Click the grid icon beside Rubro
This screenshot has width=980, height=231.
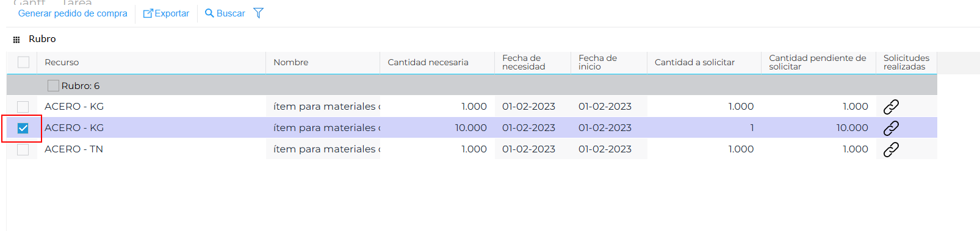click(16, 39)
